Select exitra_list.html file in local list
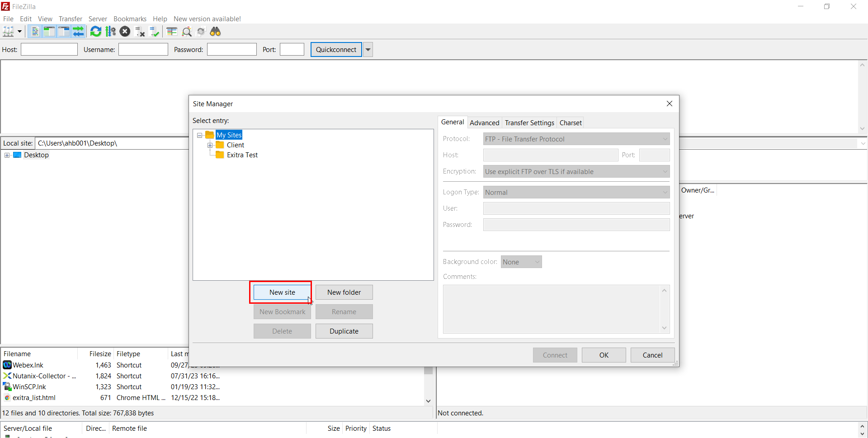868x438 pixels. tap(34, 398)
